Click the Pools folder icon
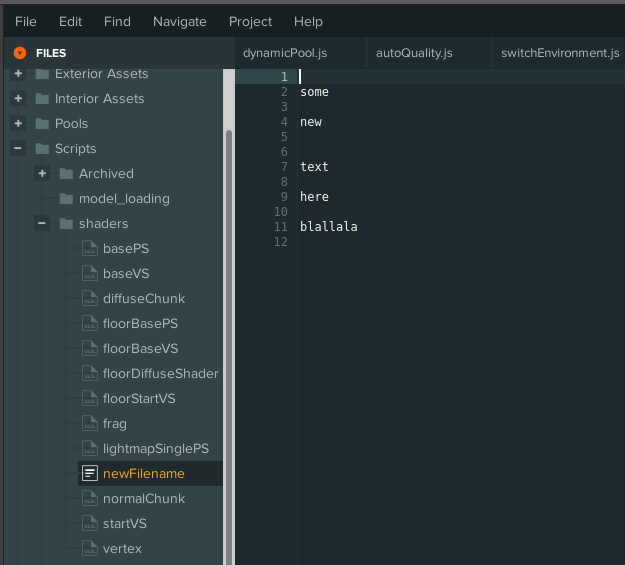Image resolution: width=625 pixels, height=565 pixels. tap(42, 124)
